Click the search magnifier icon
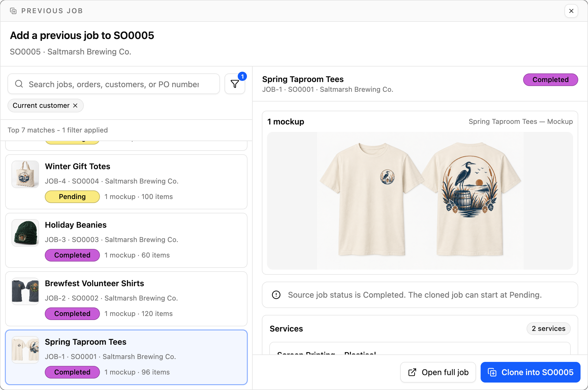The height and width of the screenshot is (390, 588). pos(19,84)
